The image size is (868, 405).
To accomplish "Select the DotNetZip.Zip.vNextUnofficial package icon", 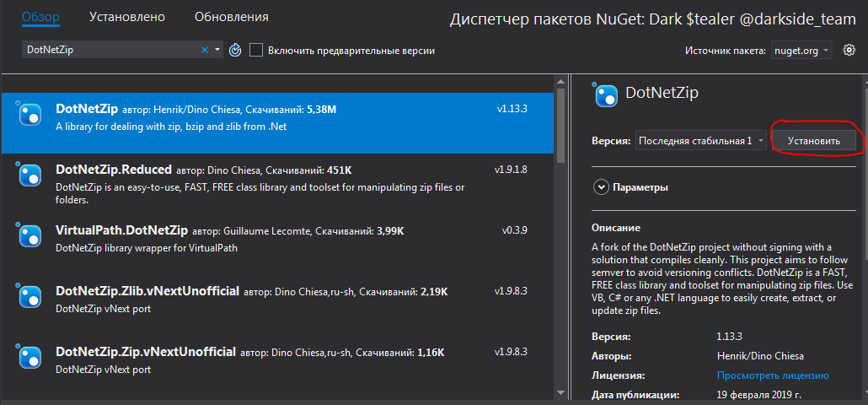I will (29, 356).
